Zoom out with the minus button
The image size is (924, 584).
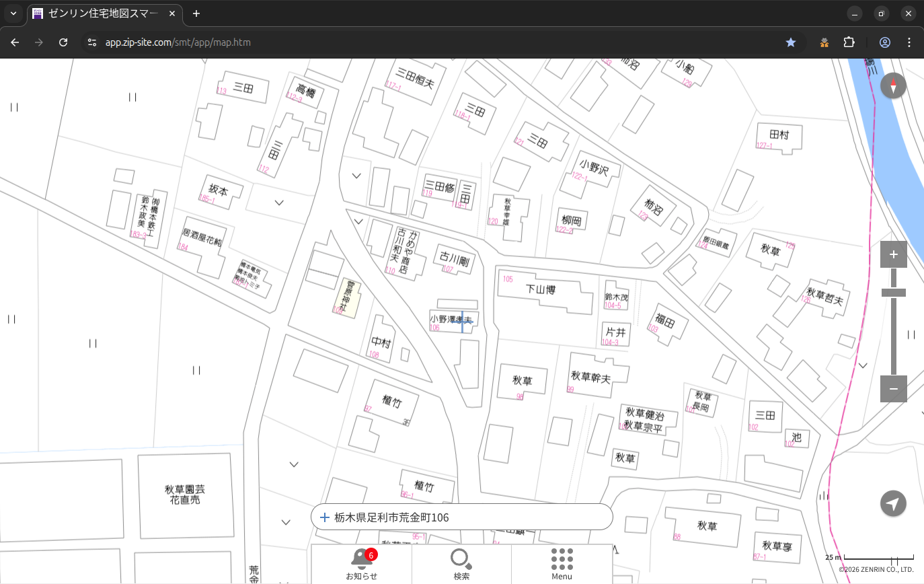893,389
